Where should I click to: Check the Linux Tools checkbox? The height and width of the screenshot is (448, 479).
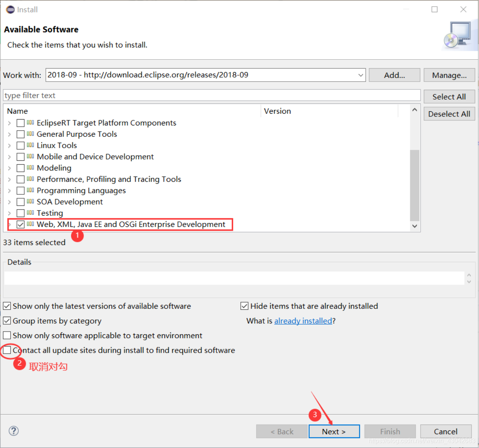click(x=20, y=145)
